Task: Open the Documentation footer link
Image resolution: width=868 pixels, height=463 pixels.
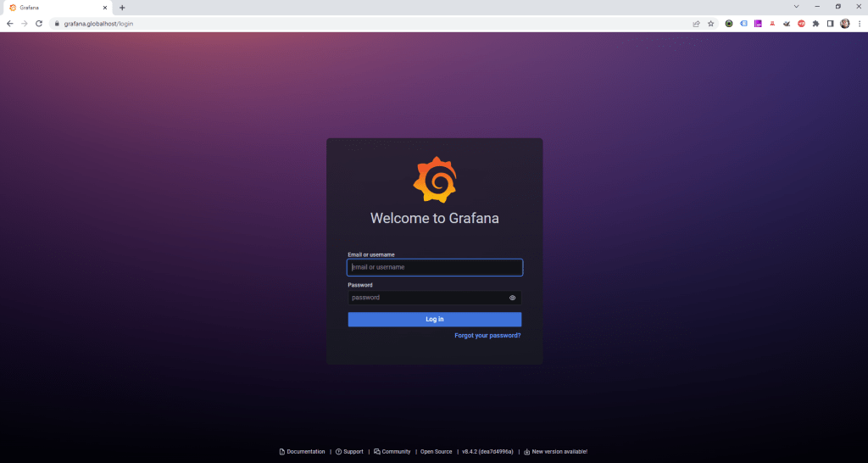Action: (305, 452)
